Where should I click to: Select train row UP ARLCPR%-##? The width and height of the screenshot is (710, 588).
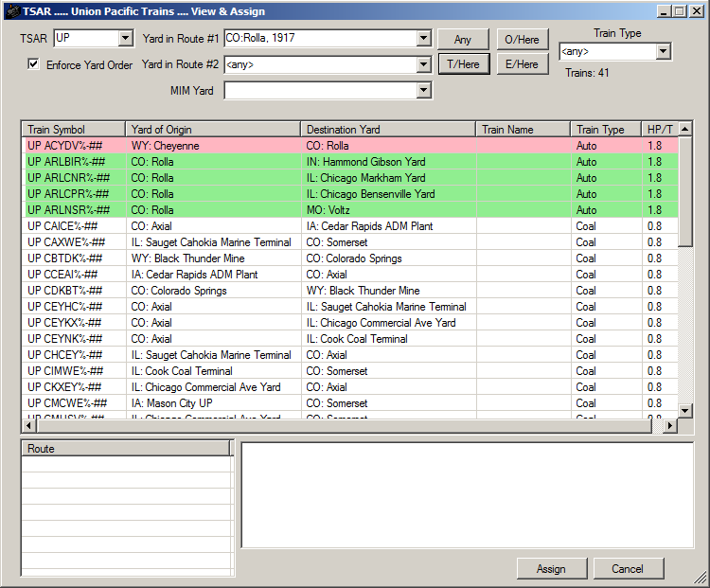pyautogui.click(x=349, y=194)
